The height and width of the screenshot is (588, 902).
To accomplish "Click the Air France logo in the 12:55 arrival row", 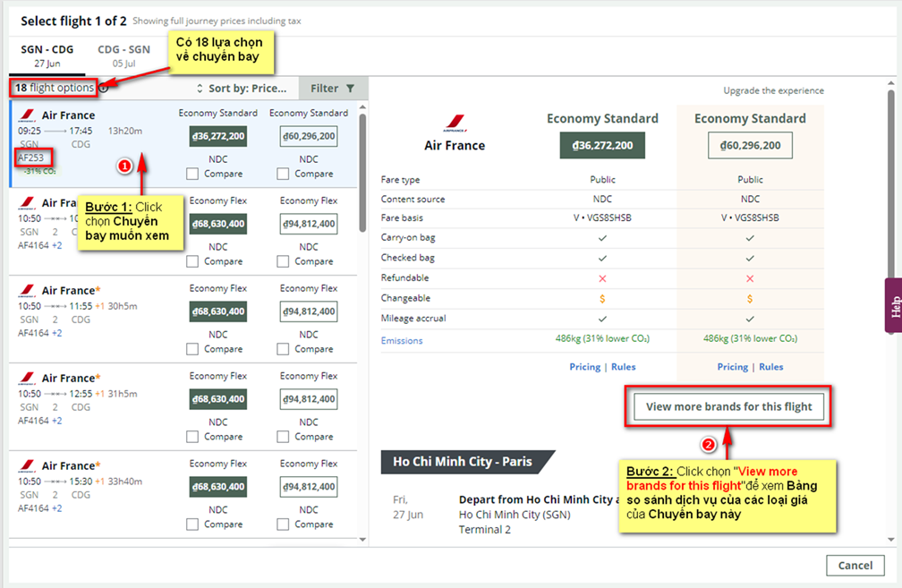I will tap(27, 378).
